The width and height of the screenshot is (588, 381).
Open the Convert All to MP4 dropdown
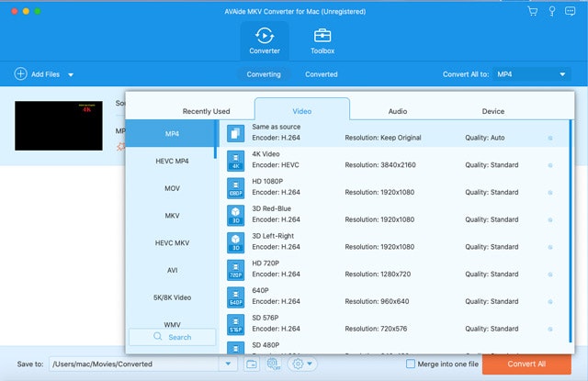click(x=532, y=74)
